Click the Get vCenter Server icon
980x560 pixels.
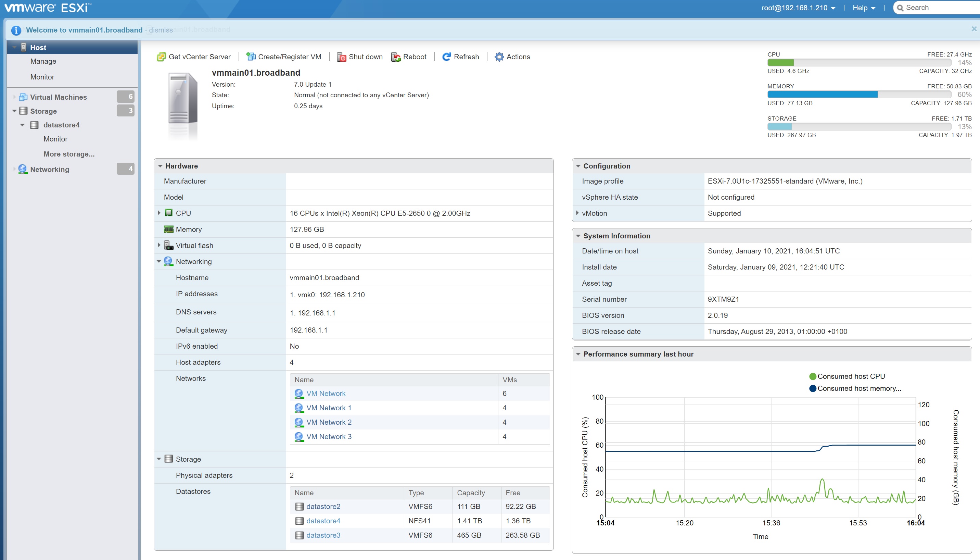click(161, 57)
